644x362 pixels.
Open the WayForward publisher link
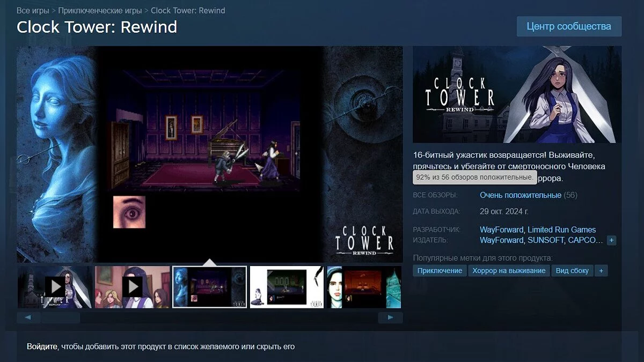501,240
